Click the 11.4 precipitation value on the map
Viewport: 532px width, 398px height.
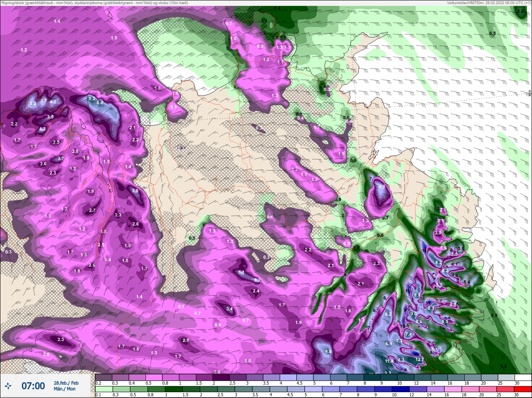(389, 361)
